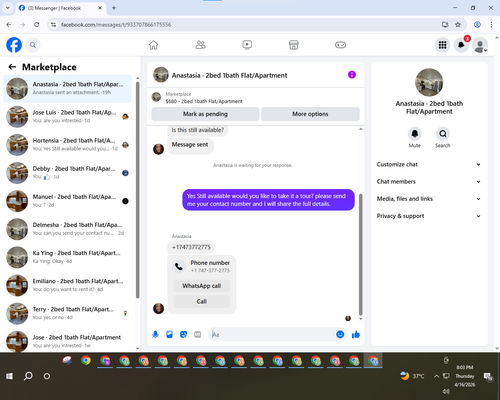Image resolution: width=500 pixels, height=400 pixels.
Task: Expand Privacy & support section
Action: click(x=429, y=216)
